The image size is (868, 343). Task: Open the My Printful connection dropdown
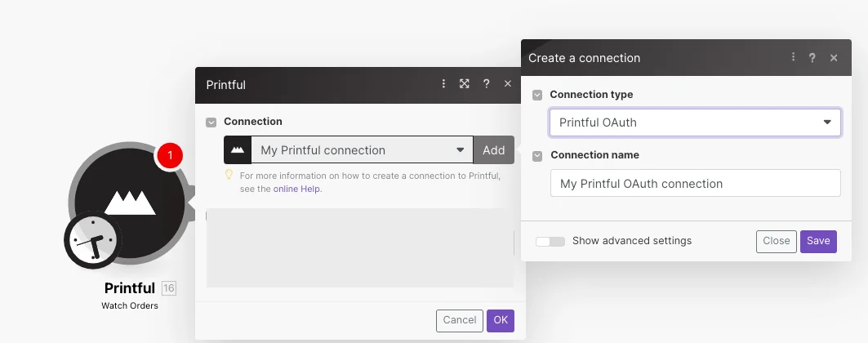click(x=362, y=150)
